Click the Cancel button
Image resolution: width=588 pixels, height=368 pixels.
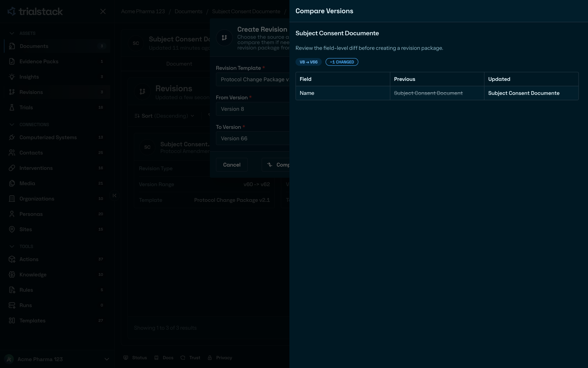pos(232,165)
